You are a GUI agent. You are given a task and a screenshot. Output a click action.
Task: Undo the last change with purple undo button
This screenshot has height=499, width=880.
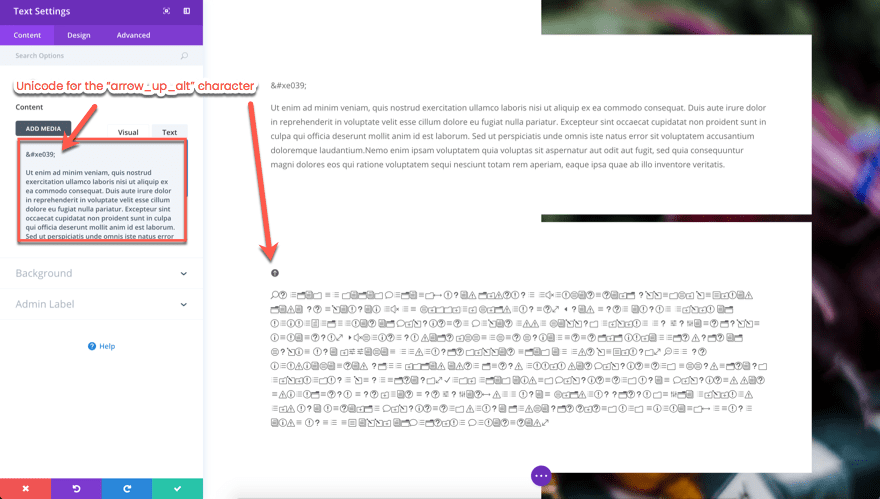76,488
